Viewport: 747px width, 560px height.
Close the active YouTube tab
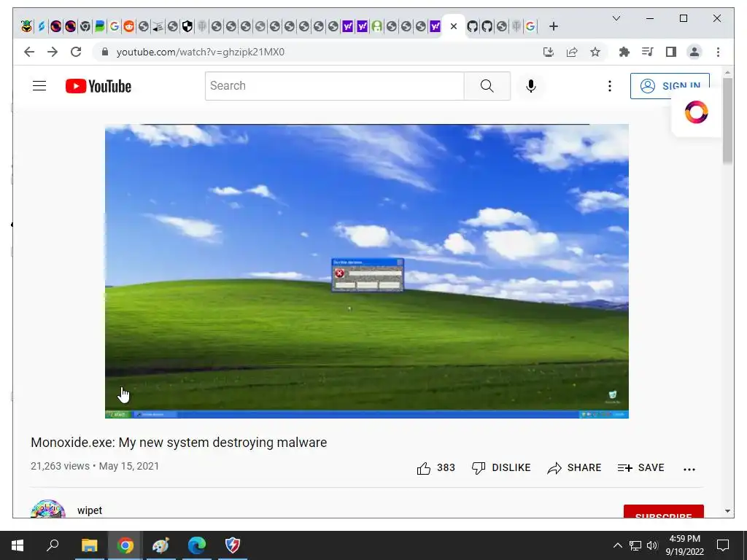[454, 27]
